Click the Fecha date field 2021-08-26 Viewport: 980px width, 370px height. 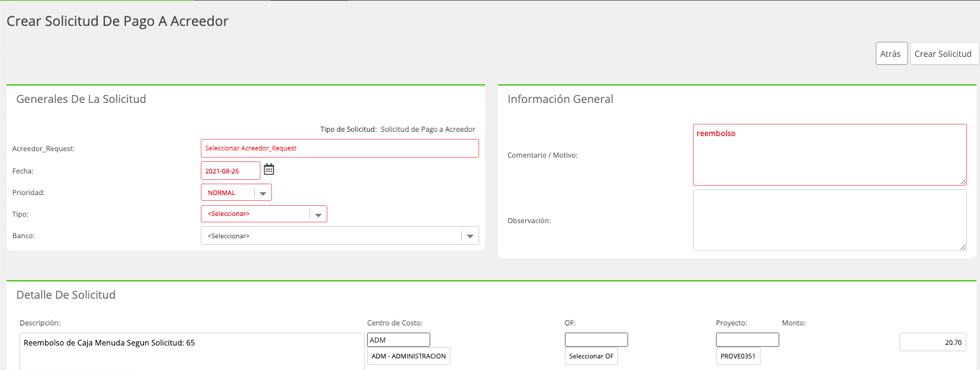pos(230,171)
